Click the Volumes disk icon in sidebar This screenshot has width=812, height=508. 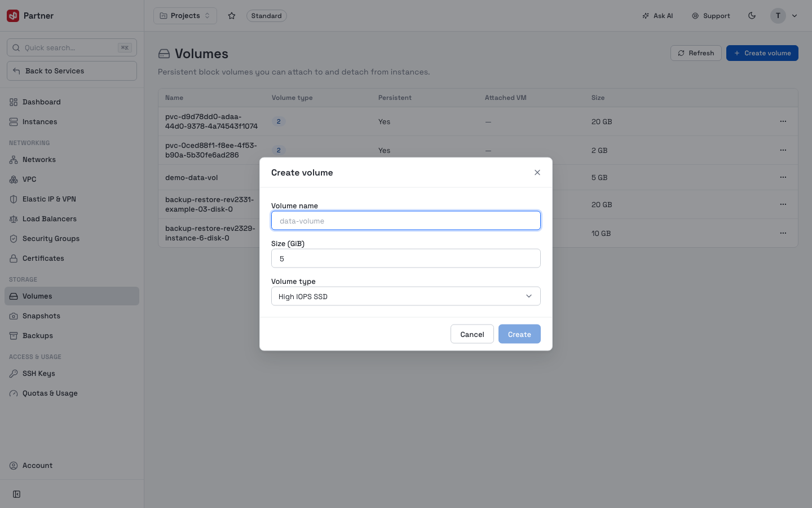click(14, 296)
